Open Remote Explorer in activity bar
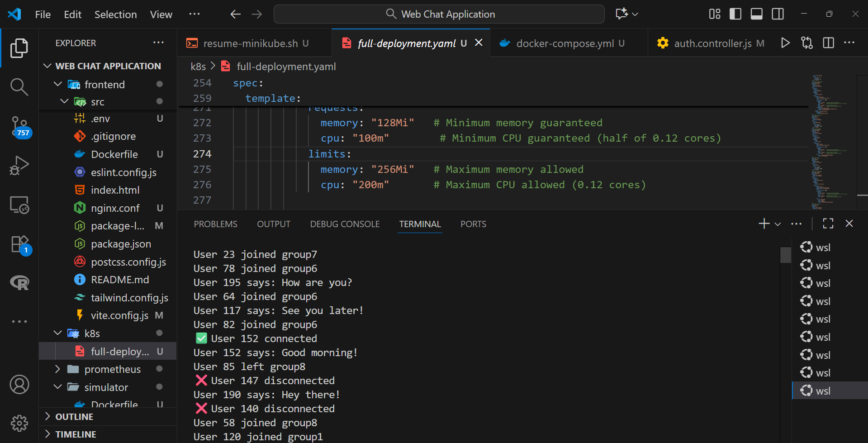868x443 pixels. pyautogui.click(x=19, y=205)
